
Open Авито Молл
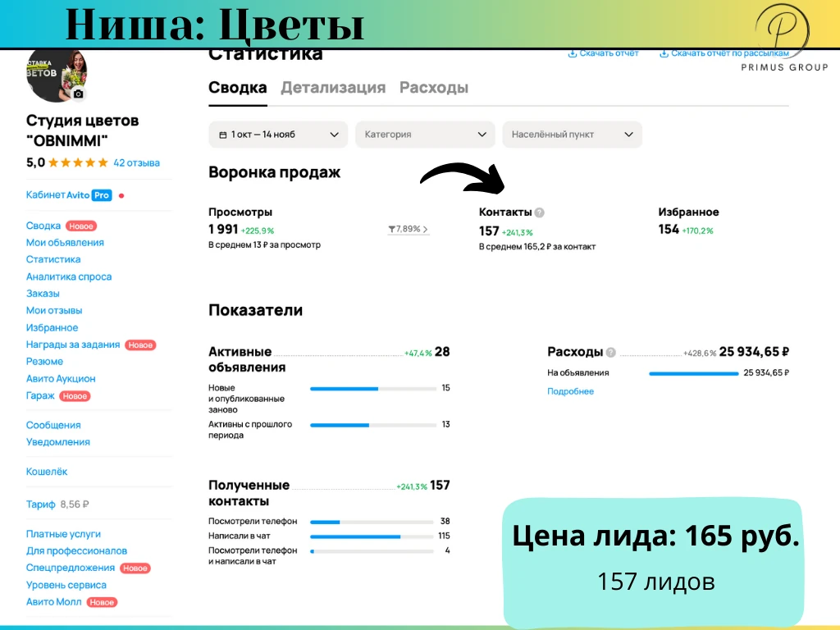click(53, 602)
